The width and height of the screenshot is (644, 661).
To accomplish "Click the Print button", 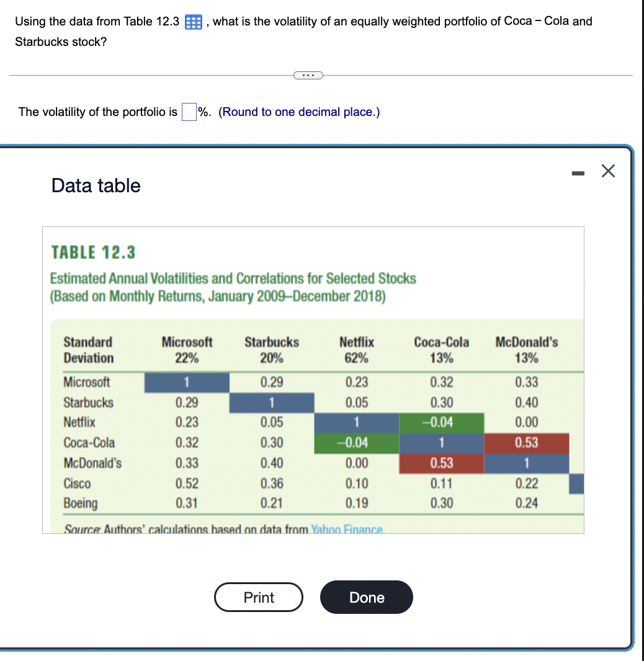I will [259, 597].
